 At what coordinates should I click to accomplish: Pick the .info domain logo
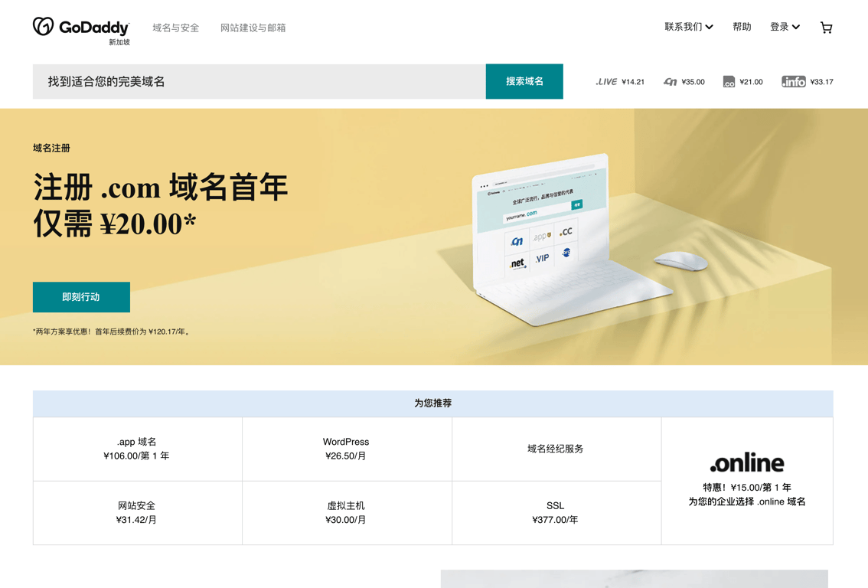793,82
